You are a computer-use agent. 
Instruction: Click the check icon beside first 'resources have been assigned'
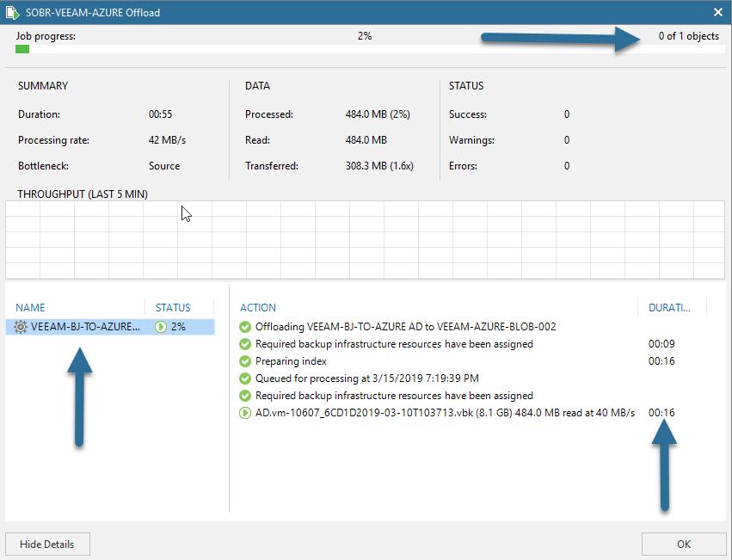[245, 344]
